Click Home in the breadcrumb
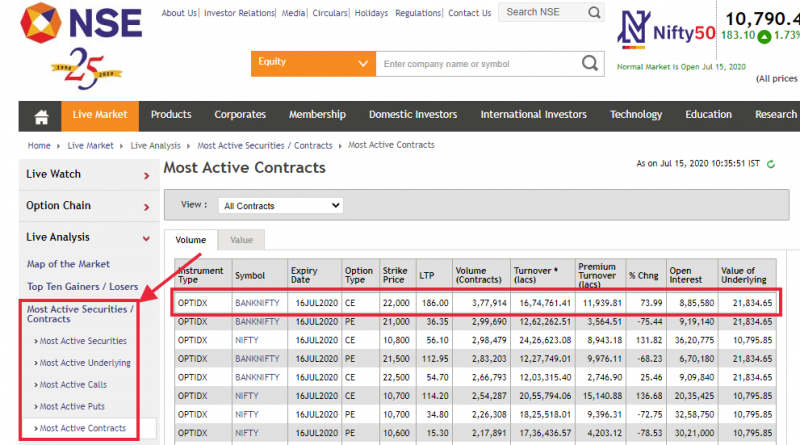 (39, 145)
